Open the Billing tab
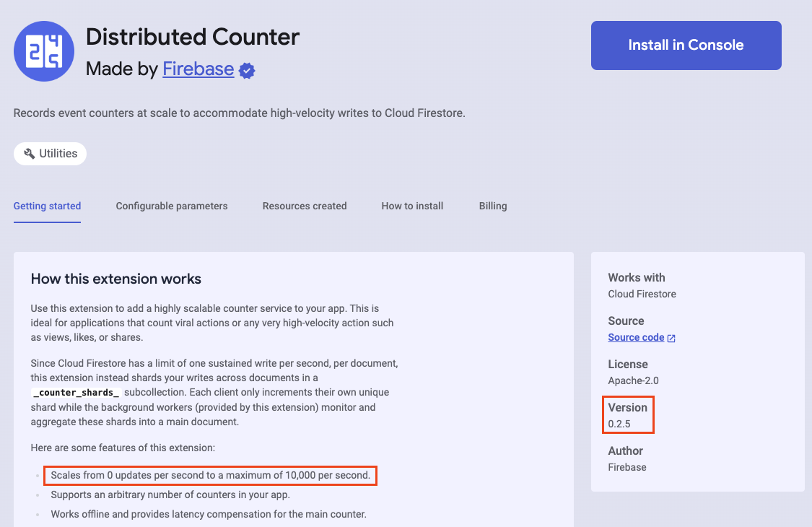Screen dimensions: 812x527 pyautogui.click(x=493, y=206)
